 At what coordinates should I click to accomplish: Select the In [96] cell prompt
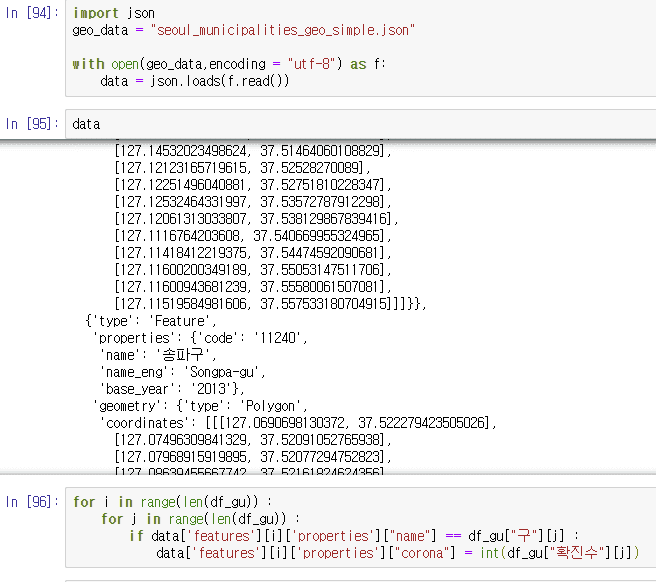(32, 501)
